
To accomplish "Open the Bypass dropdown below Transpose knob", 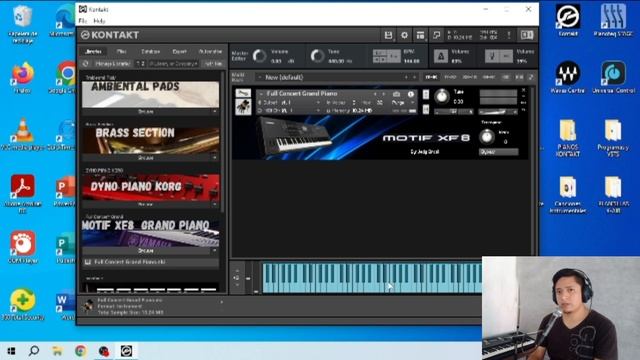I will [x=498, y=152].
